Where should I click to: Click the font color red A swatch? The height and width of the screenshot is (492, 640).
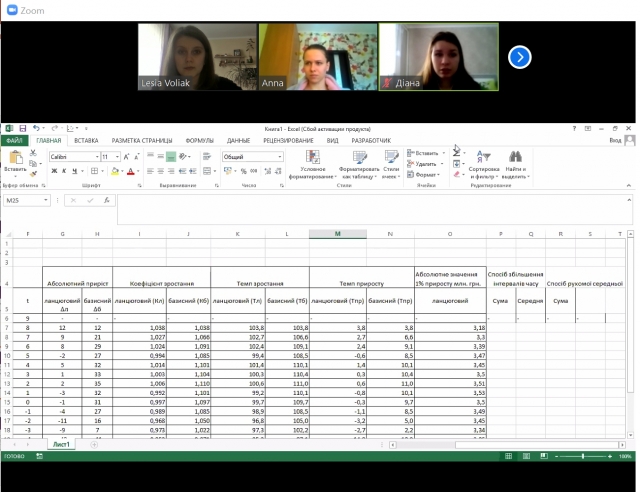point(129,171)
